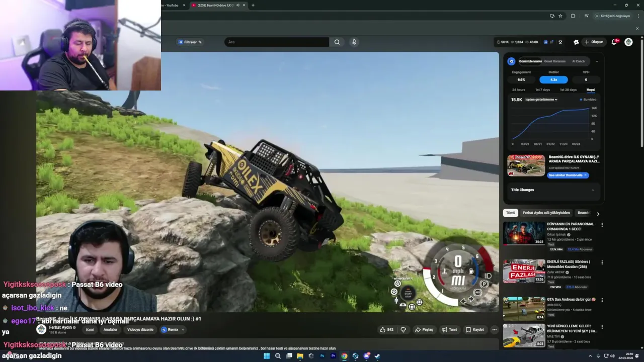Advance the filter chips with next arrow
Image resolution: width=644 pixels, height=362 pixels.
point(598,214)
